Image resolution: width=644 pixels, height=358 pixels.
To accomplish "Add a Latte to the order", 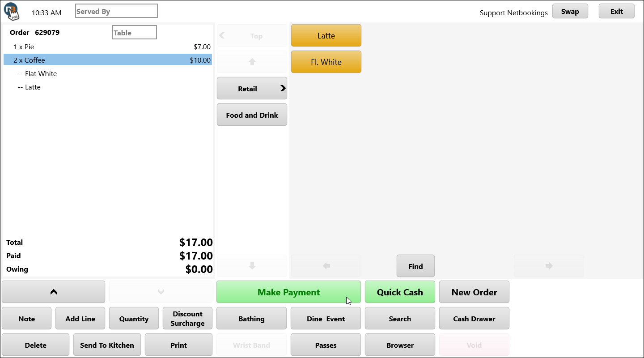I will [x=326, y=36].
